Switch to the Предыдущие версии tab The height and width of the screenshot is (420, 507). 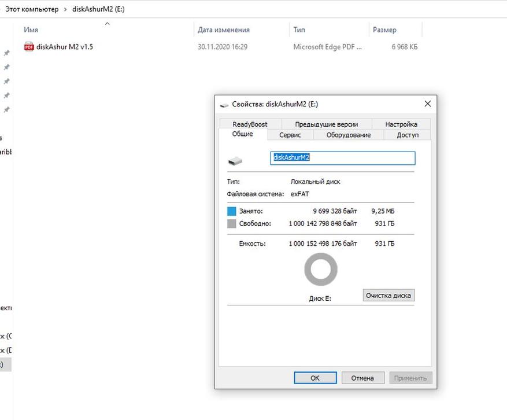pyautogui.click(x=326, y=124)
